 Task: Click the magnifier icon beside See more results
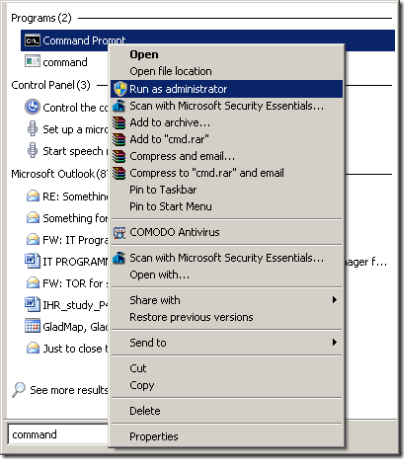click(19, 389)
